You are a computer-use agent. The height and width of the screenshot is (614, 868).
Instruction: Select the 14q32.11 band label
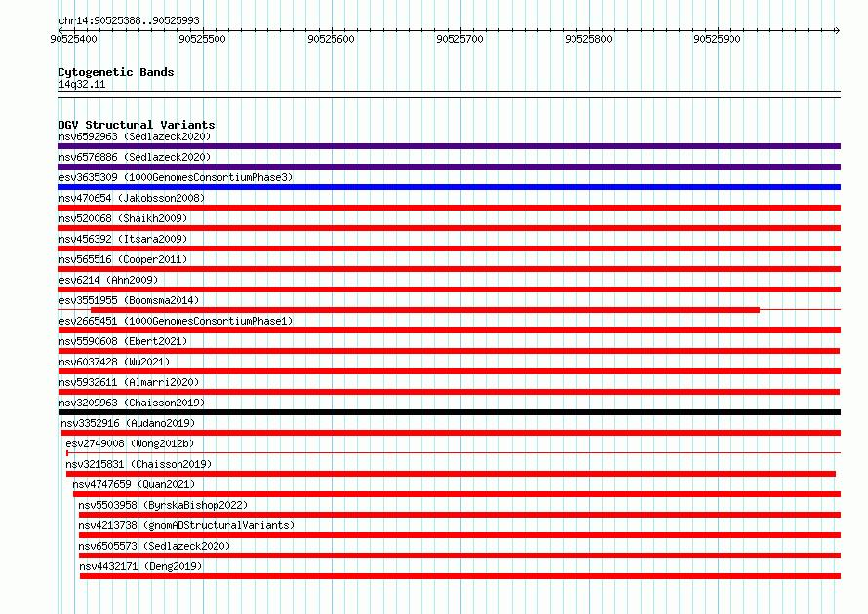point(82,84)
